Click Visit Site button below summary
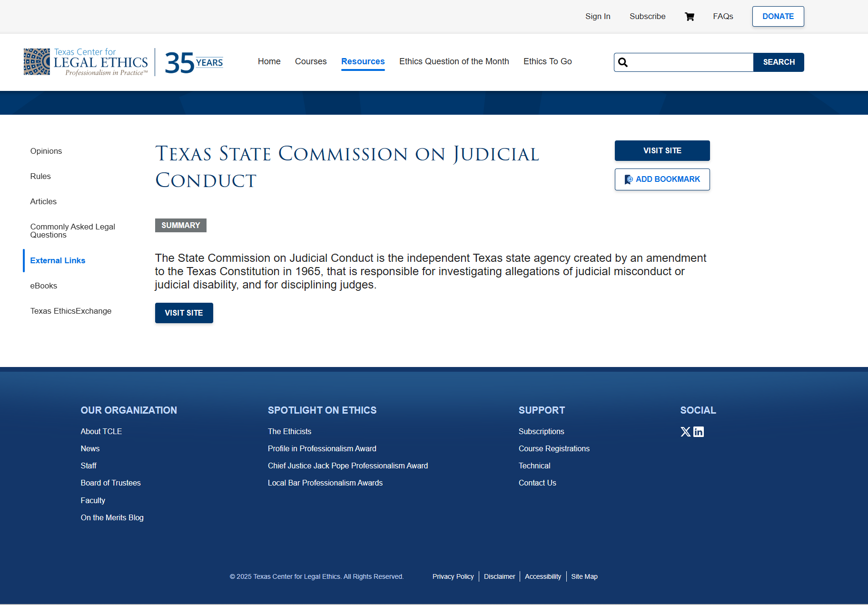Screen dimensions: 868x605 click(x=184, y=313)
